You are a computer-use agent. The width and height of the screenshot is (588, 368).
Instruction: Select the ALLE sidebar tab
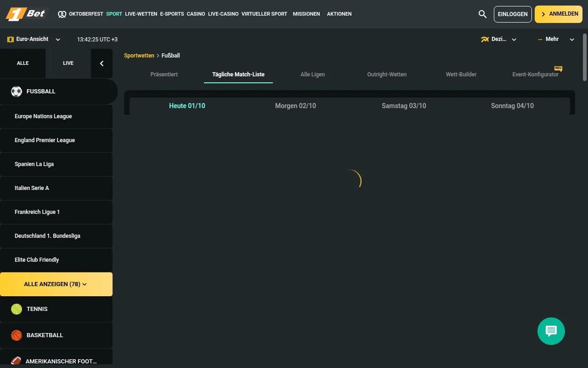[23, 63]
